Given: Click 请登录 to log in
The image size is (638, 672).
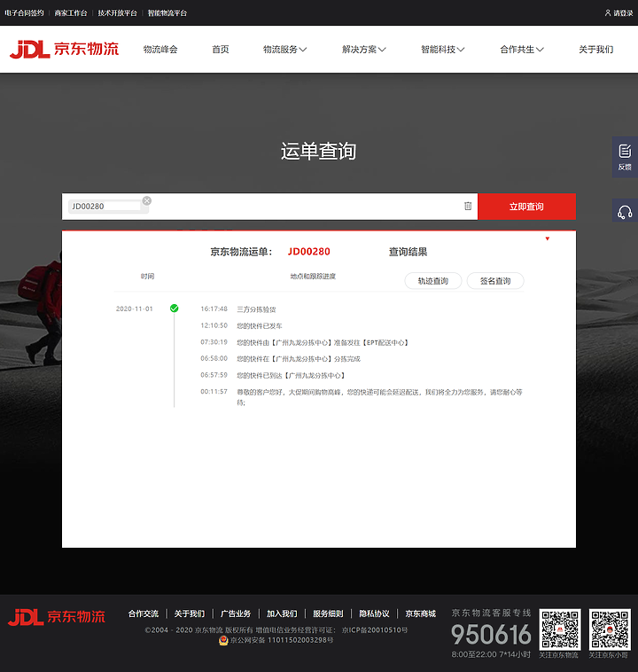Looking at the screenshot, I should [x=623, y=13].
